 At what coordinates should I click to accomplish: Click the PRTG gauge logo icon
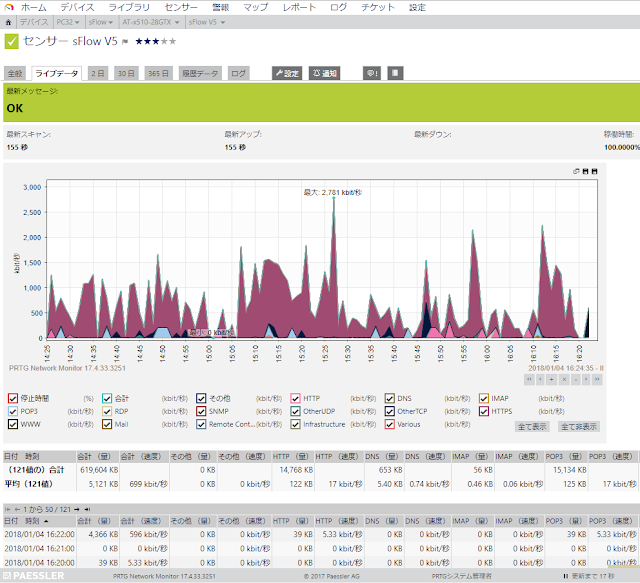click(9, 7)
